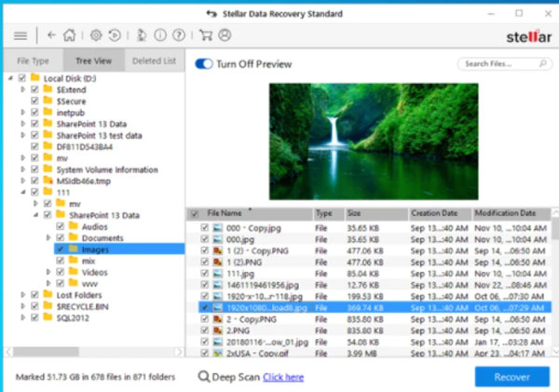The image size is (559, 392).
Task: Uncheck the Local Disk (D:) checkbox
Action: tap(22, 77)
